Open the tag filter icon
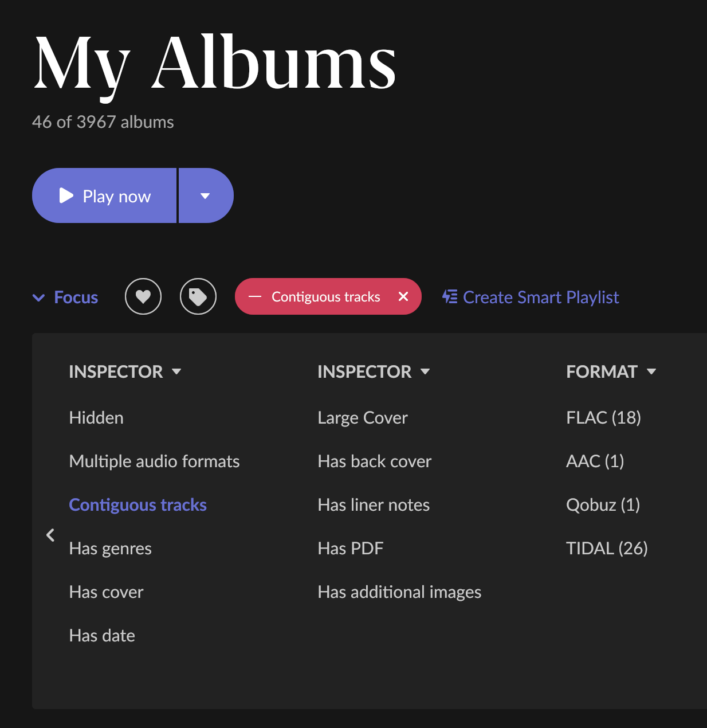Viewport: 707px width, 728px height. coord(198,296)
